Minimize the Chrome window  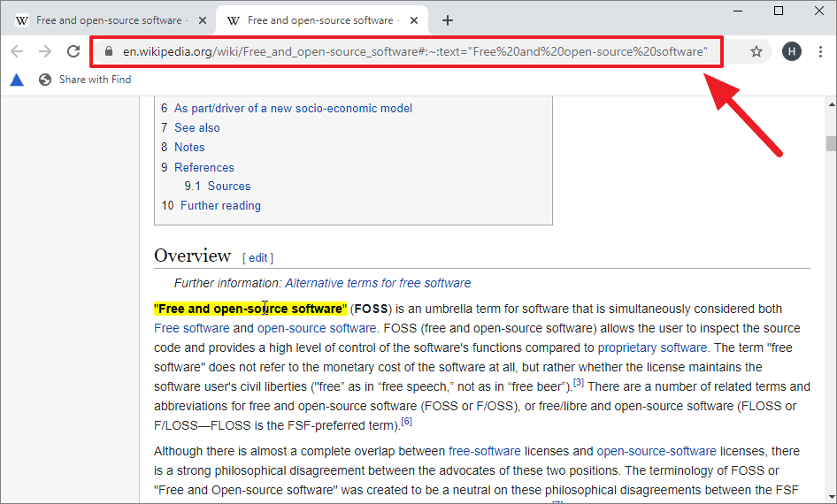tap(738, 11)
